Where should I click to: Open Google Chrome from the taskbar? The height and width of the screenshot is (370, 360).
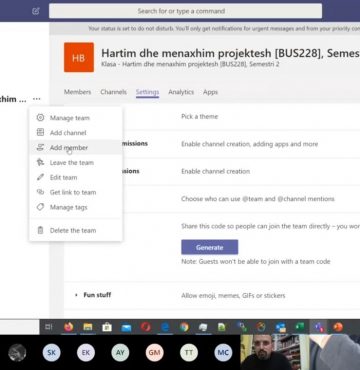click(184, 327)
